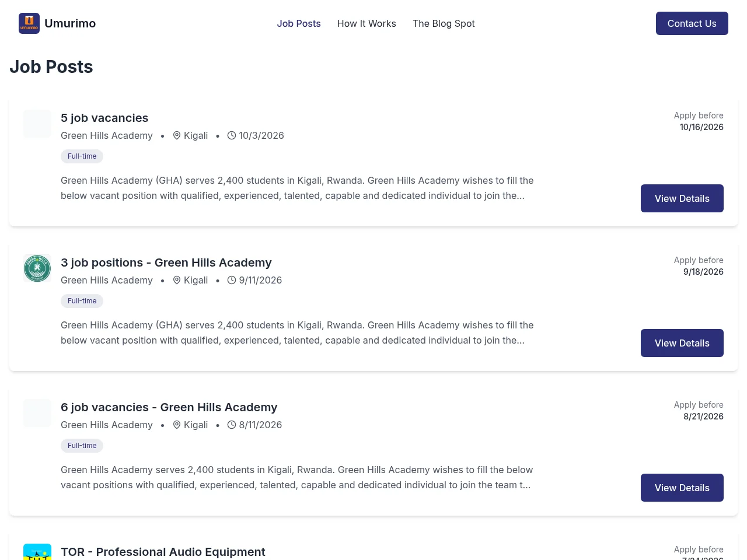Go to How It Works page

click(x=366, y=23)
